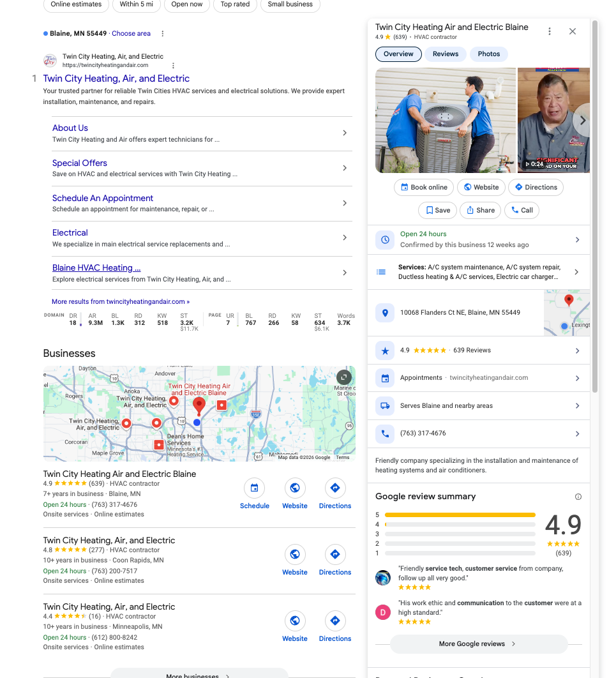Click the Share button
616x678 pixels.
point(480,210)
